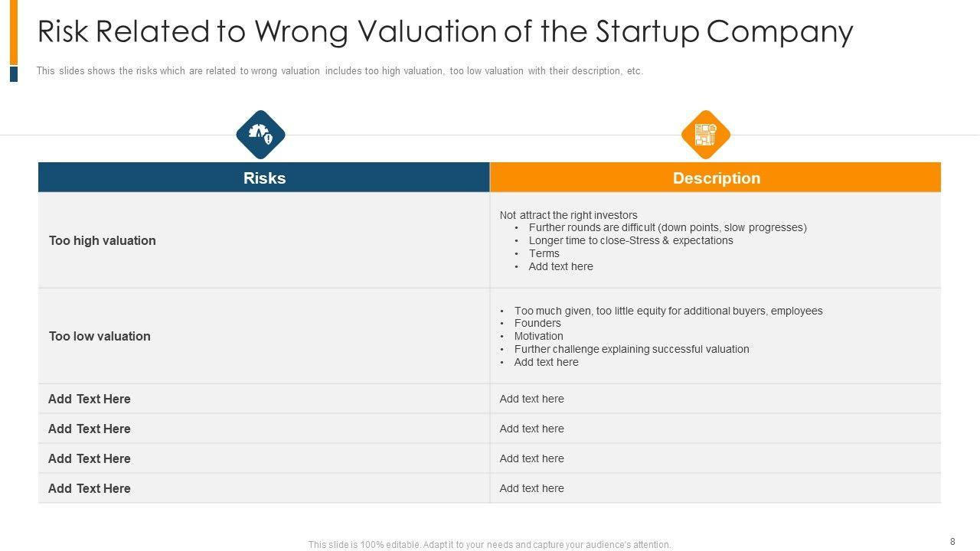This screenshot has height=551, width=980.
Task: Click the 'Too low valuation' cell
Action: (100, 336)
